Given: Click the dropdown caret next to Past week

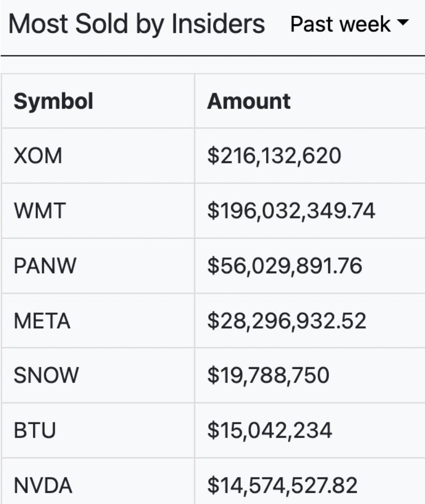Looking at the screenshot, I should 402,23.
